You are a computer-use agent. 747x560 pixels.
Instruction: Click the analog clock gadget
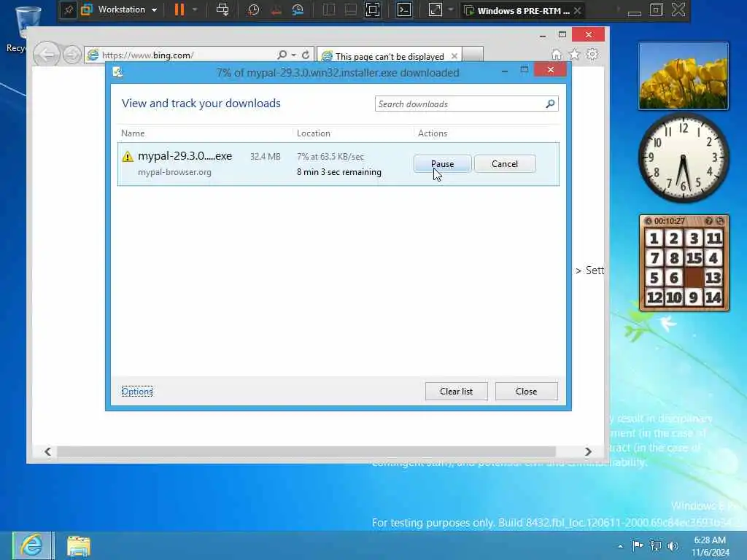click(683, 158)
